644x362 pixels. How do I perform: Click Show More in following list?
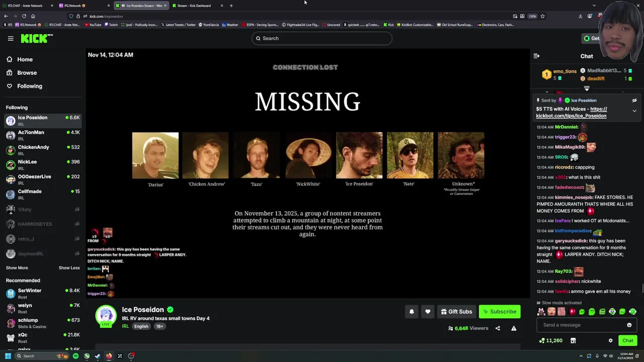tap(17, 268)
